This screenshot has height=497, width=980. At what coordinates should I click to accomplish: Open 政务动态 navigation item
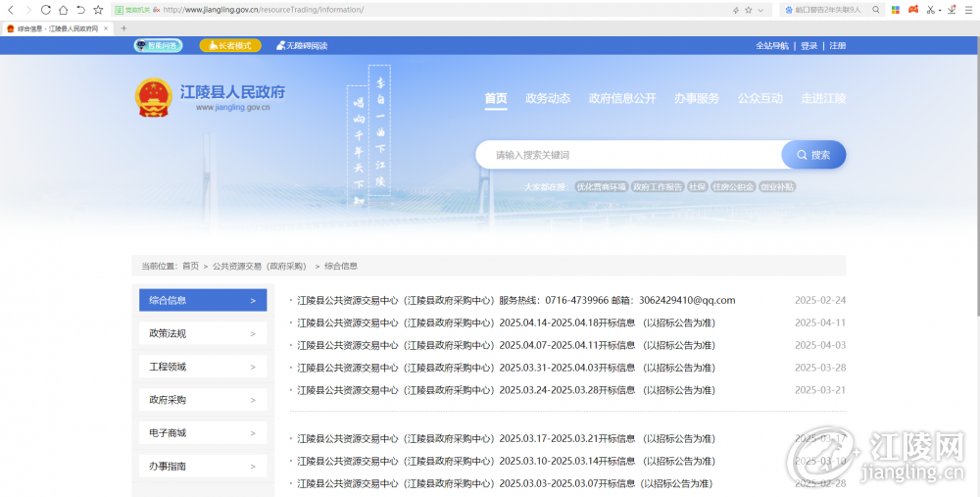click(x=548, y=98)
